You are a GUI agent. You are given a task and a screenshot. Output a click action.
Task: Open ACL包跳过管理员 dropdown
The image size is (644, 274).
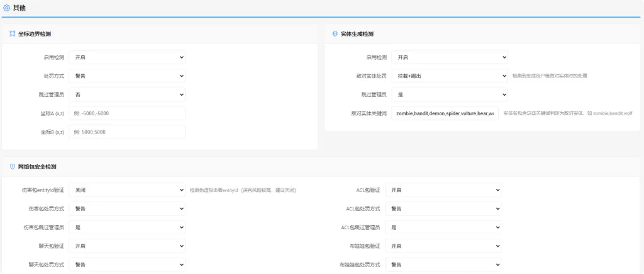[443, 227]
